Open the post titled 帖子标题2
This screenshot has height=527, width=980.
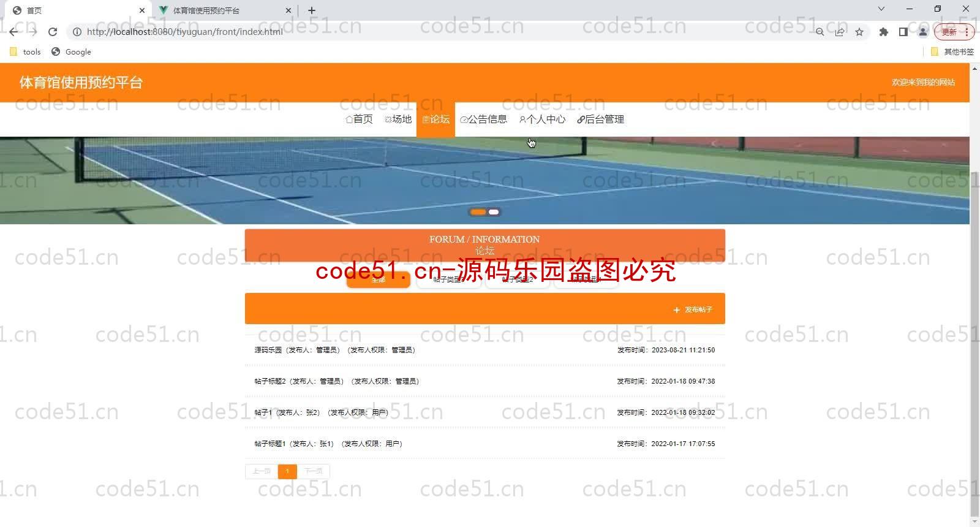coord(269,381)
